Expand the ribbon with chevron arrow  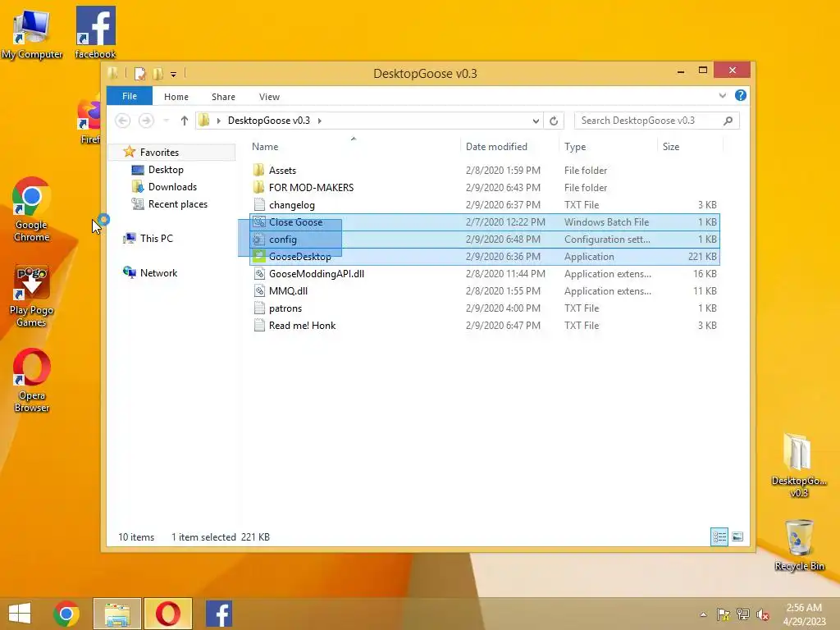click(722, 95)
